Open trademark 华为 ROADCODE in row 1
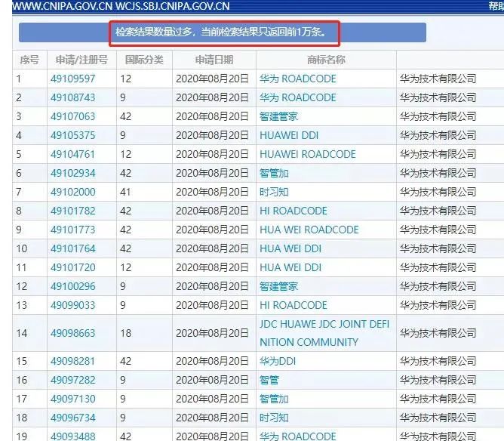This screenshot has width=504, height=441. (x=297, y=79)
